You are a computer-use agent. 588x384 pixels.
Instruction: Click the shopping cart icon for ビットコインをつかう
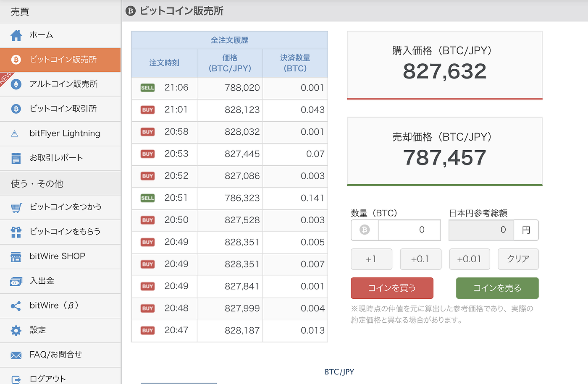point(16,207)
